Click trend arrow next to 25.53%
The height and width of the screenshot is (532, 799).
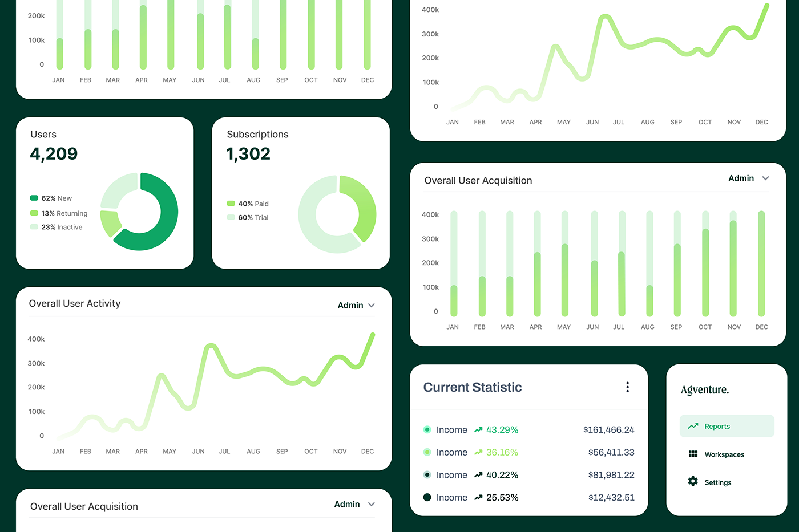478,498
